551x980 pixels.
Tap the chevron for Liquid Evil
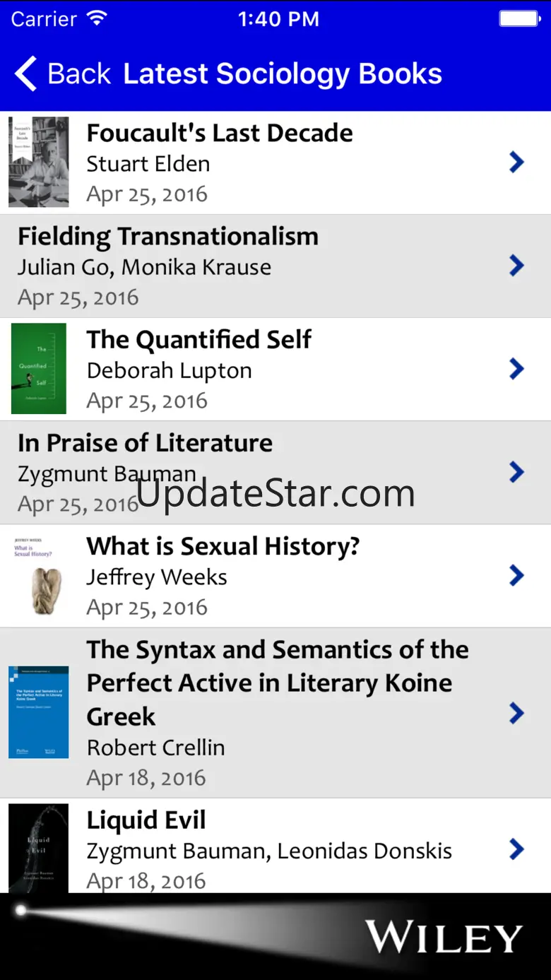(x=516, y=849)
